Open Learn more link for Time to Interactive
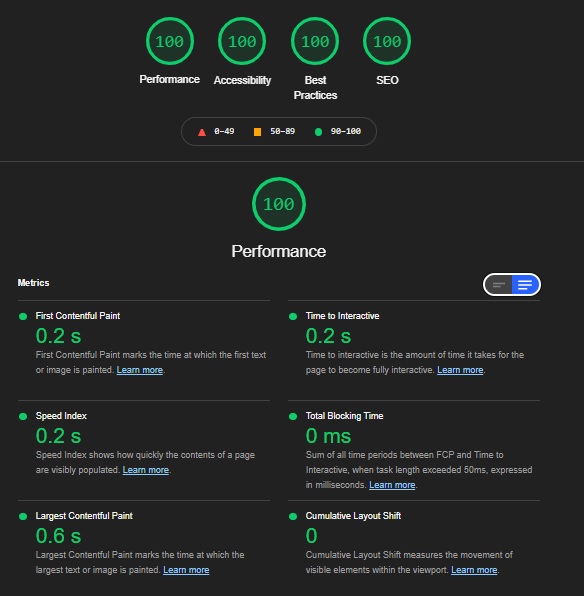584x596 pixels. coord(460,370)
